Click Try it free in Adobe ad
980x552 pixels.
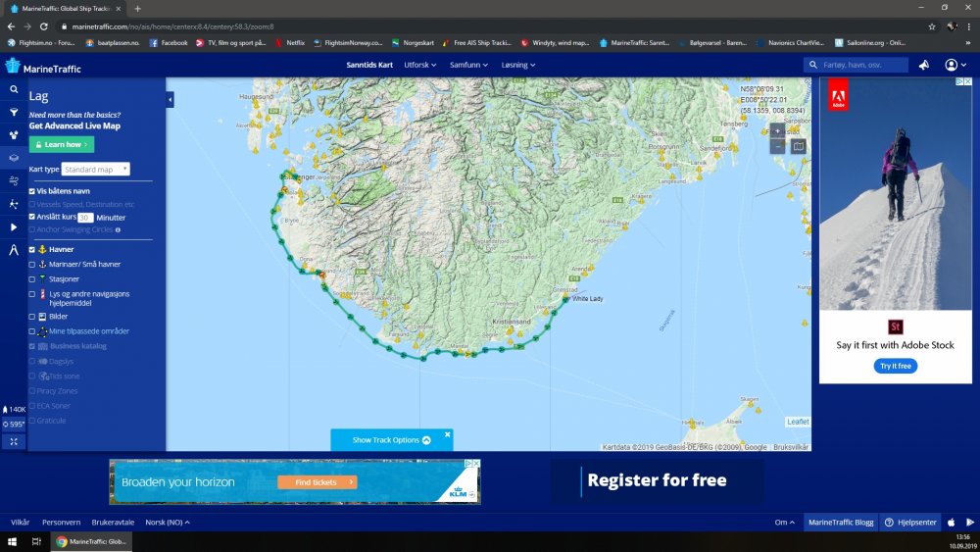click(x=895, y=366)
